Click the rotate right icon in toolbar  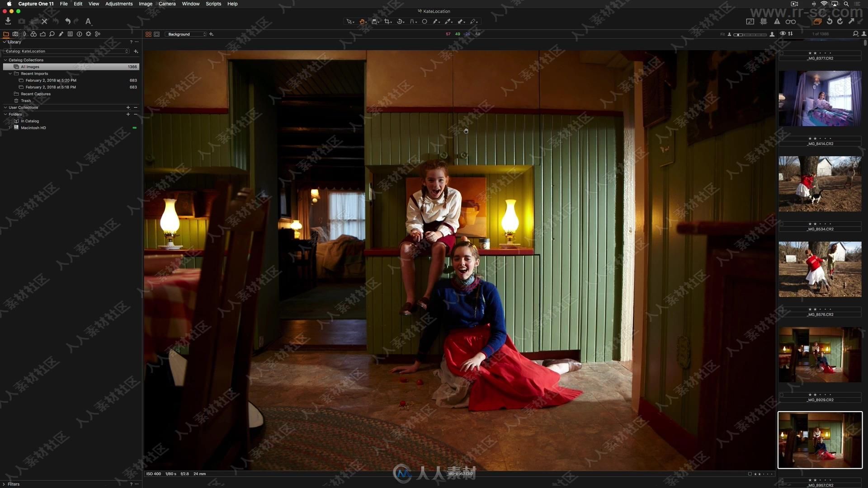coord(840,21)
